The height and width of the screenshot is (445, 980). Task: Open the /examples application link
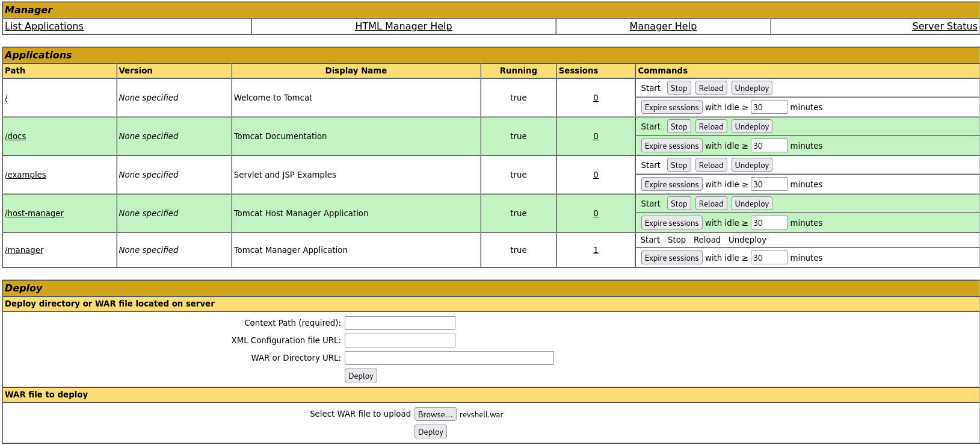(x=25, y=175)
